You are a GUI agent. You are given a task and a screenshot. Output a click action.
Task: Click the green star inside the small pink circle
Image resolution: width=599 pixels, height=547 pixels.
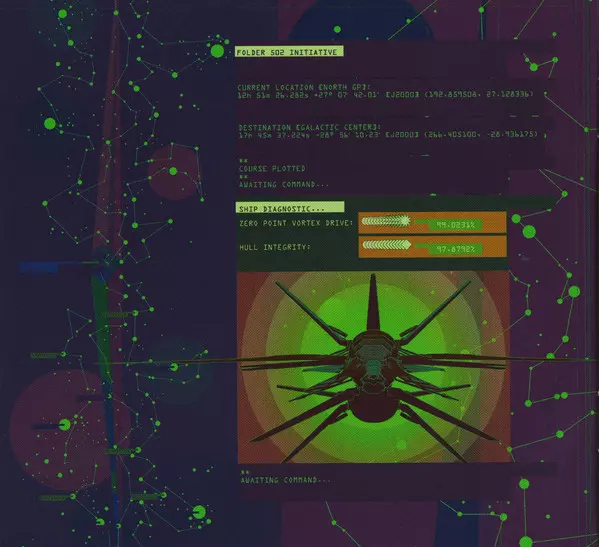pyautogui.click(x=173, y=171)
